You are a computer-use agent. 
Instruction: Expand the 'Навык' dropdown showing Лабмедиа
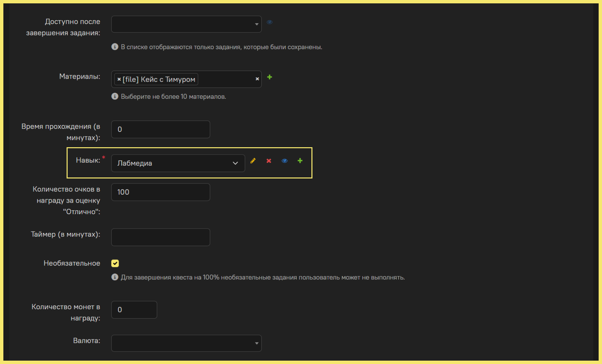(x=178, y=163)
